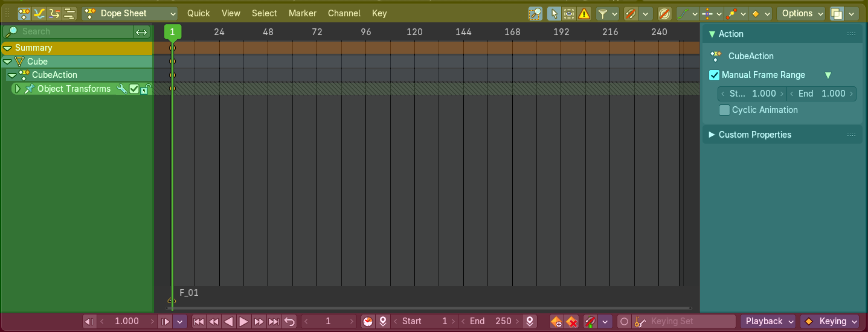Open the Marker menu
This screenshot has height=332, width=868.
[x=303, y=13]
